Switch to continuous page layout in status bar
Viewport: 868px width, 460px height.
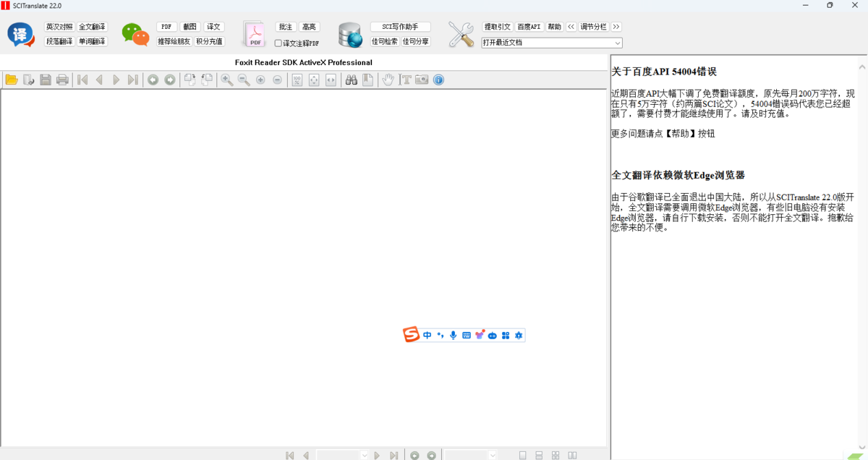tap(539, 456)
